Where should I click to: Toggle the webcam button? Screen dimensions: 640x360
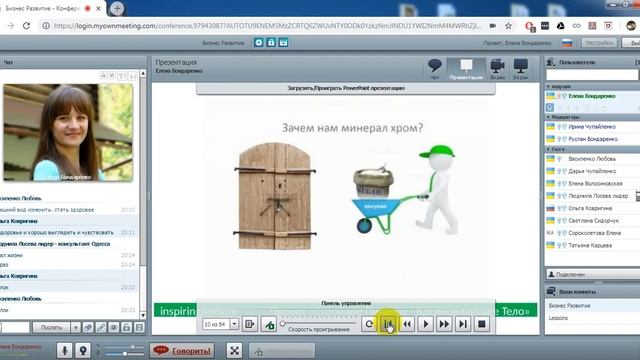click(x=83, y=350)
